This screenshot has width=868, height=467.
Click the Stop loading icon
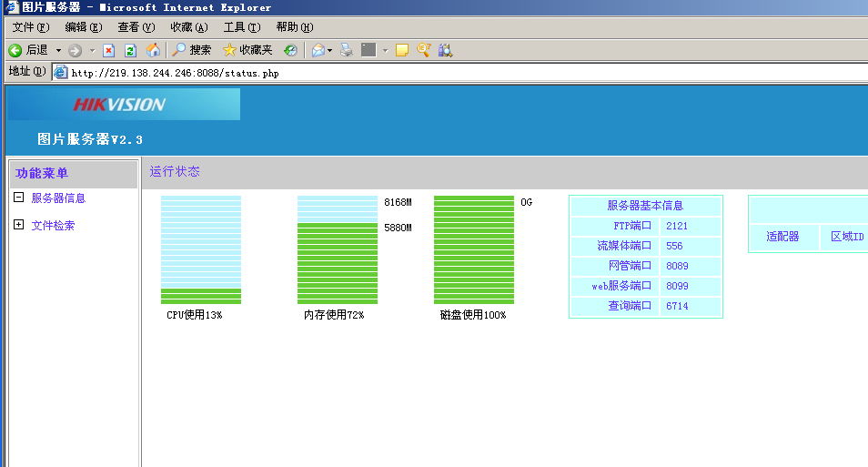click(x=109, y=50)
